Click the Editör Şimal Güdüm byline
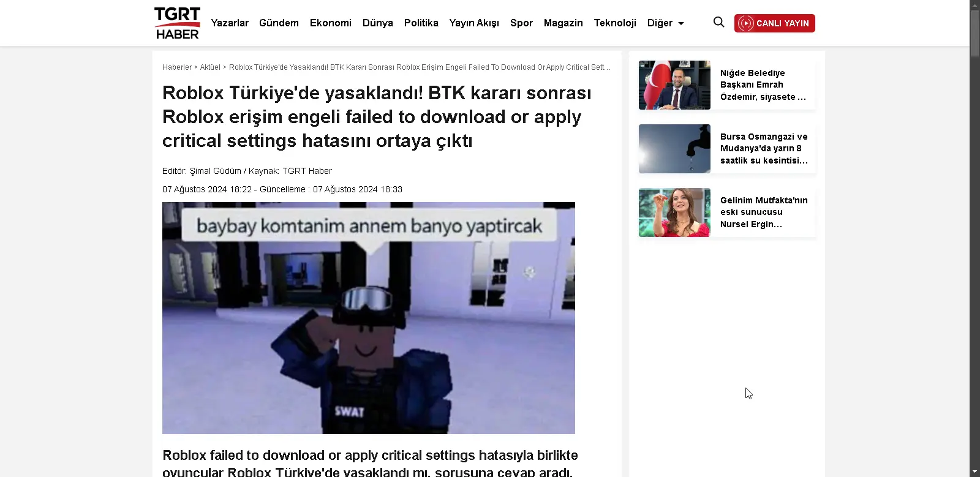The width and height of the screenshot is (980, 477). click(x=247, y=171)
